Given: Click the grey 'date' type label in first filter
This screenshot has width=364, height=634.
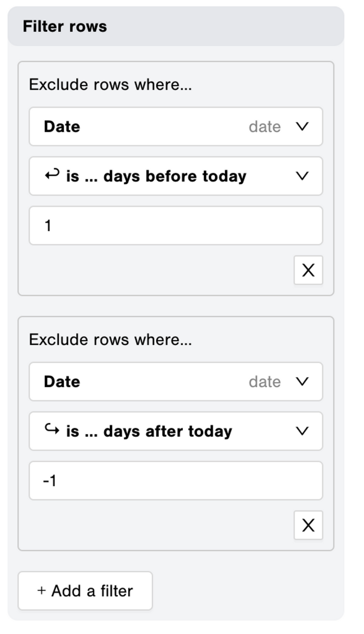Looking at the screenshot, I should [x=265, y=127].
